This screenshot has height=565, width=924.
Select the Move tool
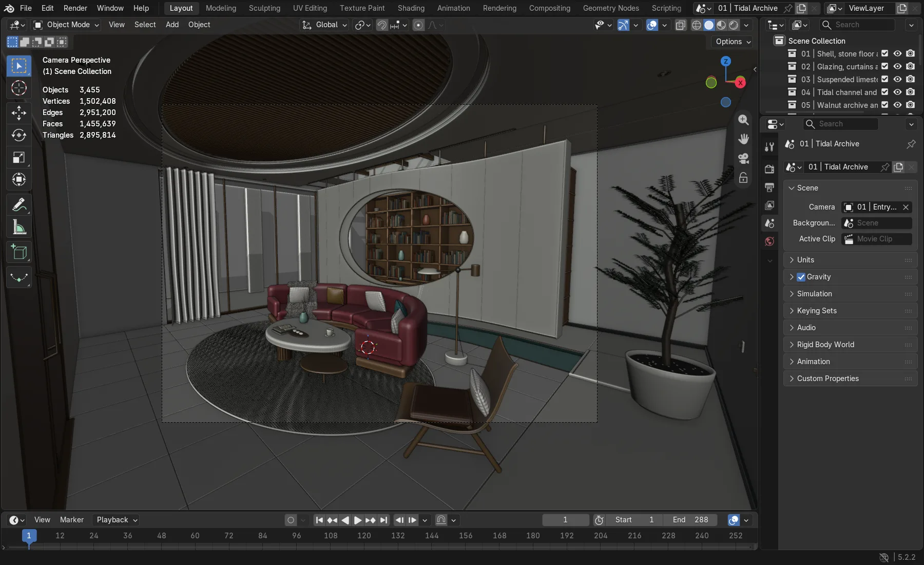coord(19,112)
